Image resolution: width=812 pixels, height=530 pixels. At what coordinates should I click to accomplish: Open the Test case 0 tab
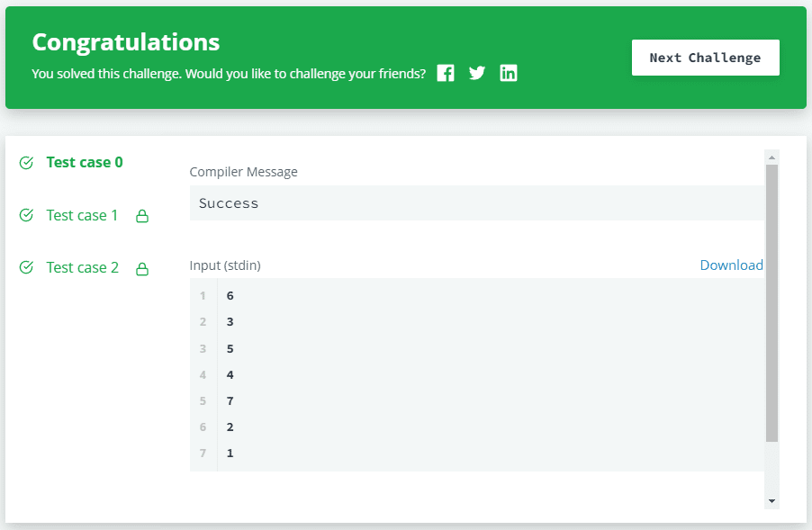click(85, 163)
